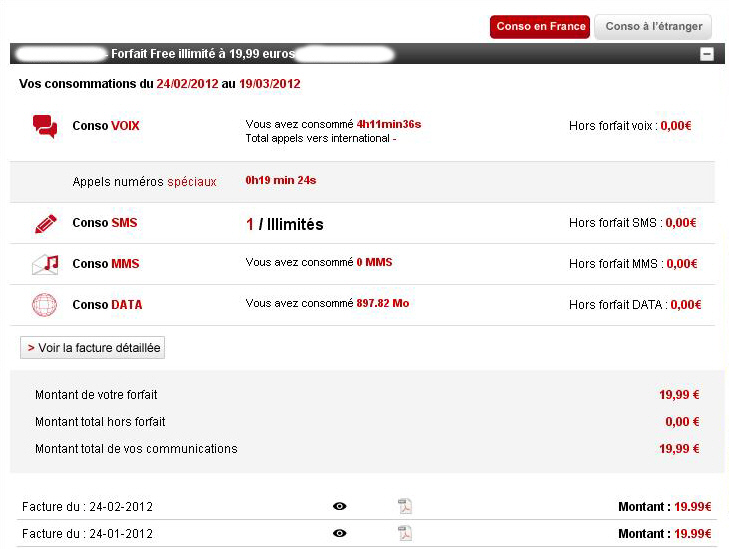
Task: Click the Forfait Free illimité header bar
Action: 367,54
